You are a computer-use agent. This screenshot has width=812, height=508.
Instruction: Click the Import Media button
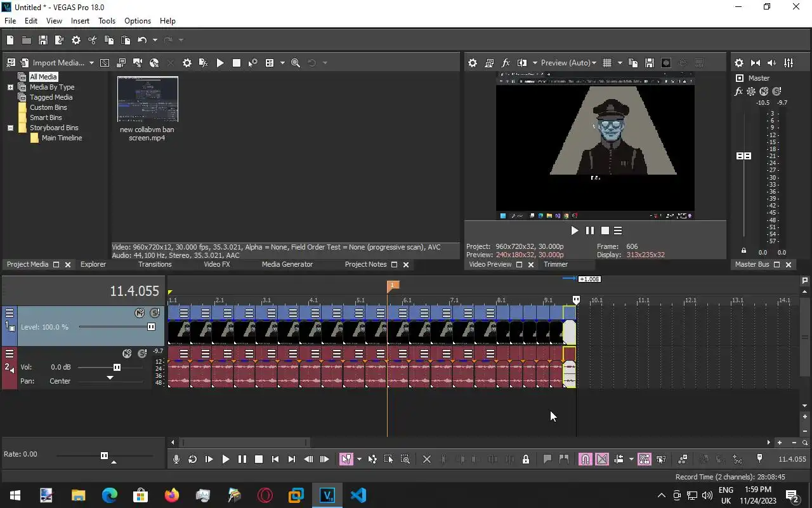(53, 63)
